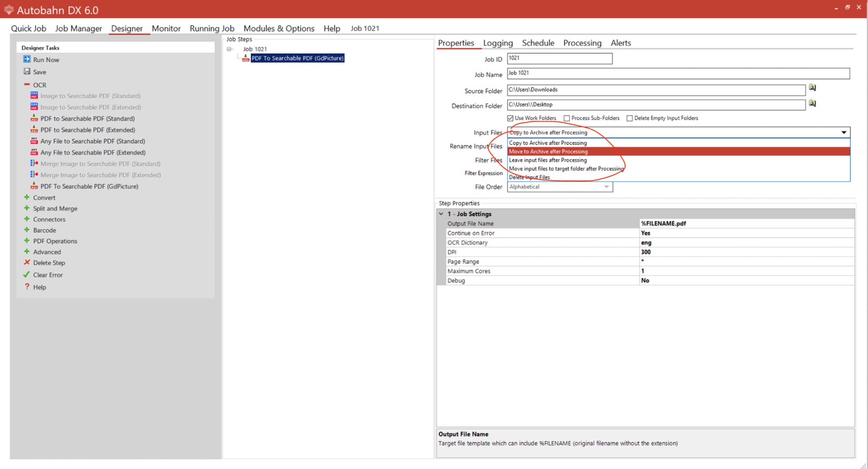This screenshot has height=469, width=868.
Task: Check the Delete Empty Input Folders option
Action: 630,118
